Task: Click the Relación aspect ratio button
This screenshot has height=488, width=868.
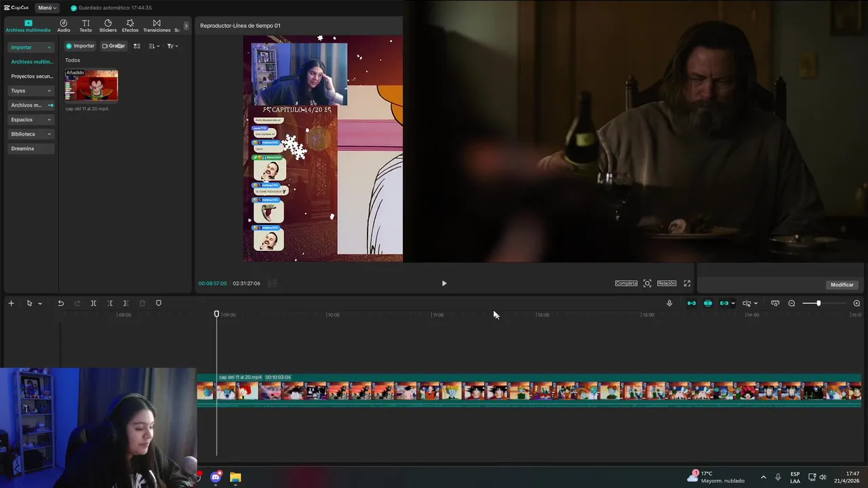Action: (x=667, y=283)
